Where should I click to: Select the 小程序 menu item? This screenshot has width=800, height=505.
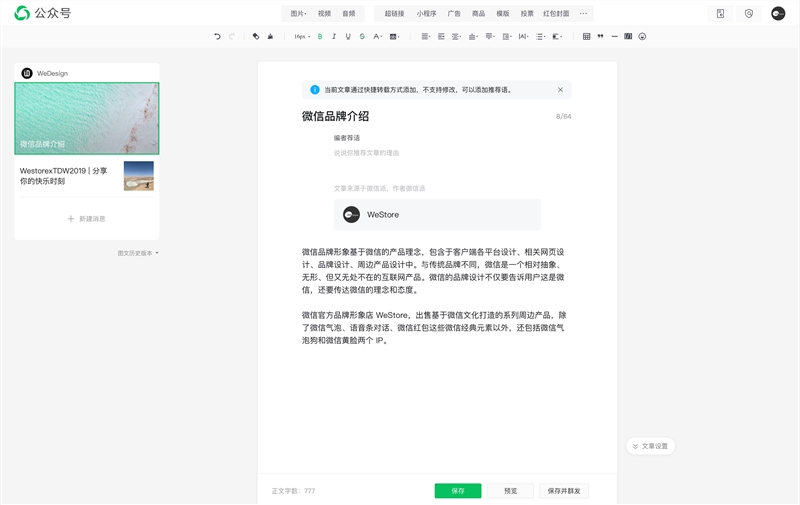pos(426,13)
